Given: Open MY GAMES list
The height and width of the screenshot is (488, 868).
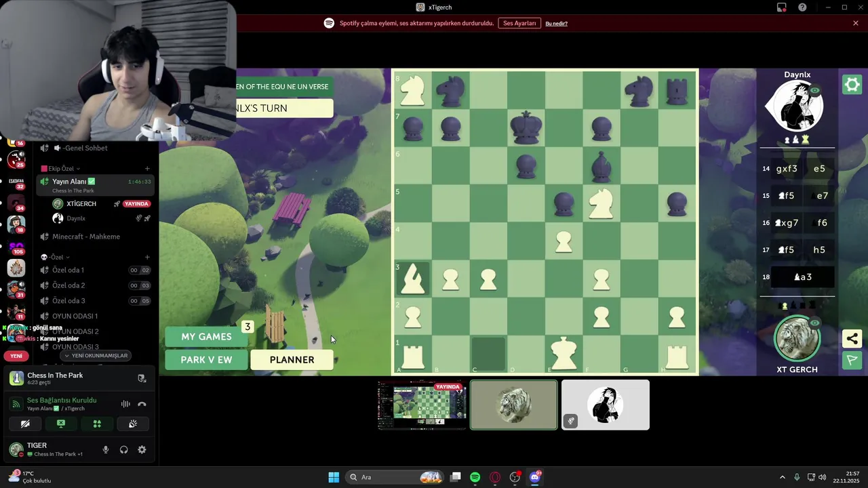Looking at the screenshot, I should (x=206, y=337).
